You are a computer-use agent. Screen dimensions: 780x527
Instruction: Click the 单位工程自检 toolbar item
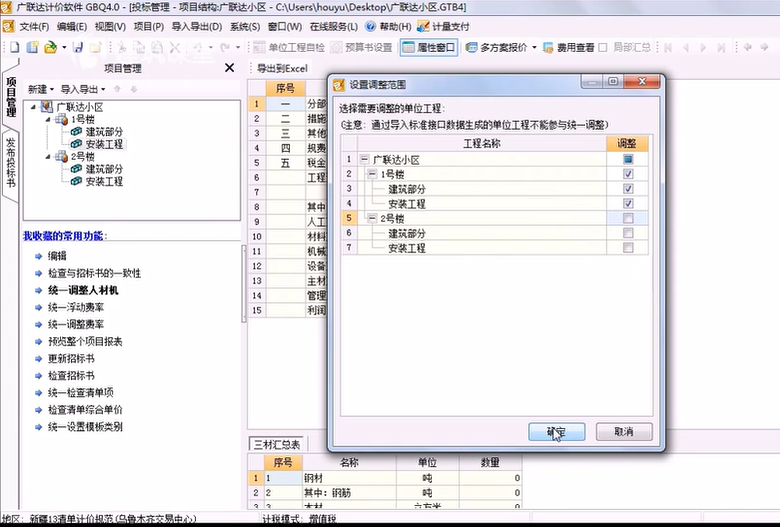[289, 47]
